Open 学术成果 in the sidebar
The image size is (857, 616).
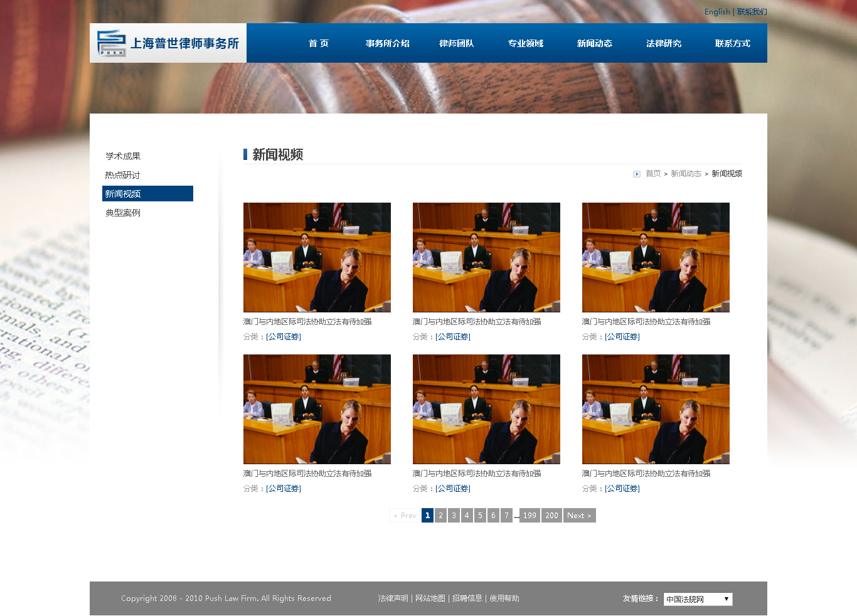pyautogui.click(x=123, y=156)
